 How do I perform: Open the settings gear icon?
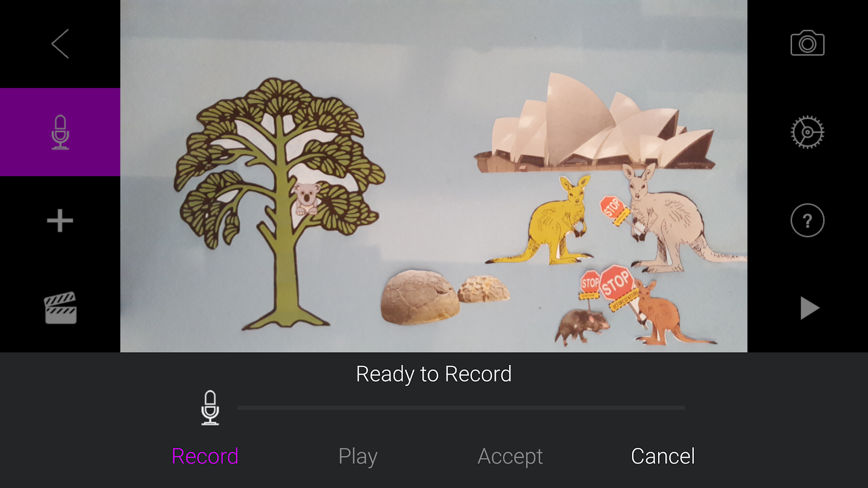(x=807, y=132)
